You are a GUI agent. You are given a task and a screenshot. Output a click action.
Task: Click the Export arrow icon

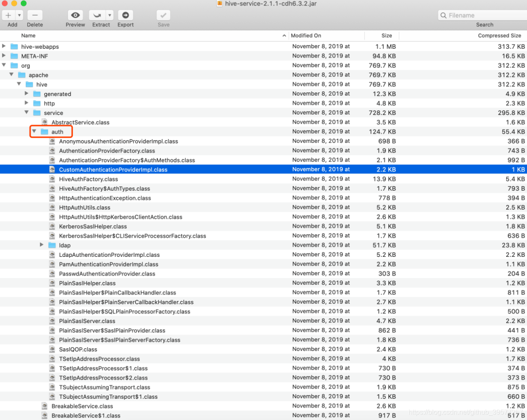125,15
